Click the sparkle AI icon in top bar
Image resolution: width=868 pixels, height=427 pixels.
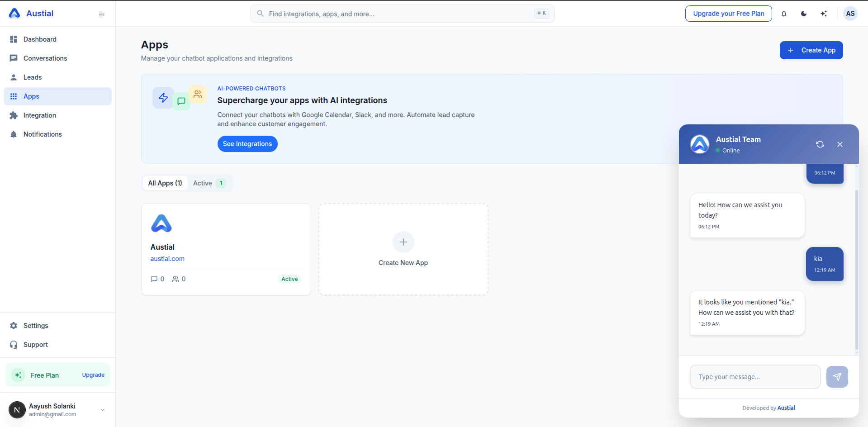click(824, 14)
